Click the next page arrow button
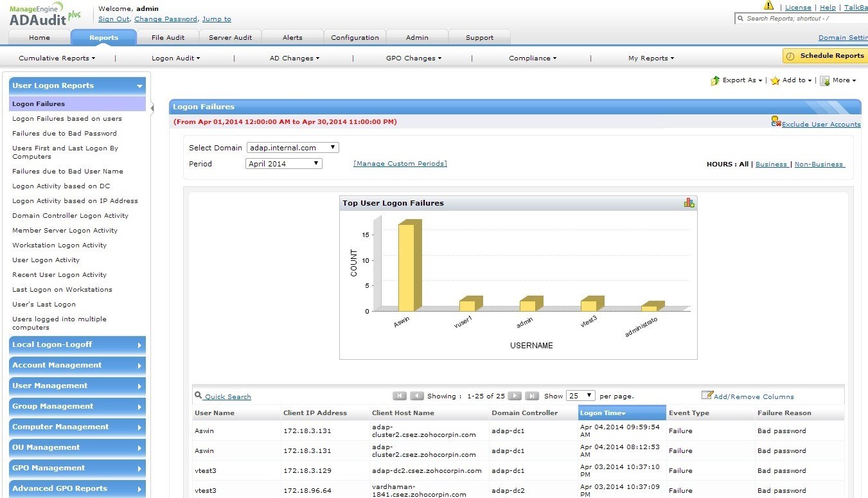868x498 pixels. click(515, 396)
